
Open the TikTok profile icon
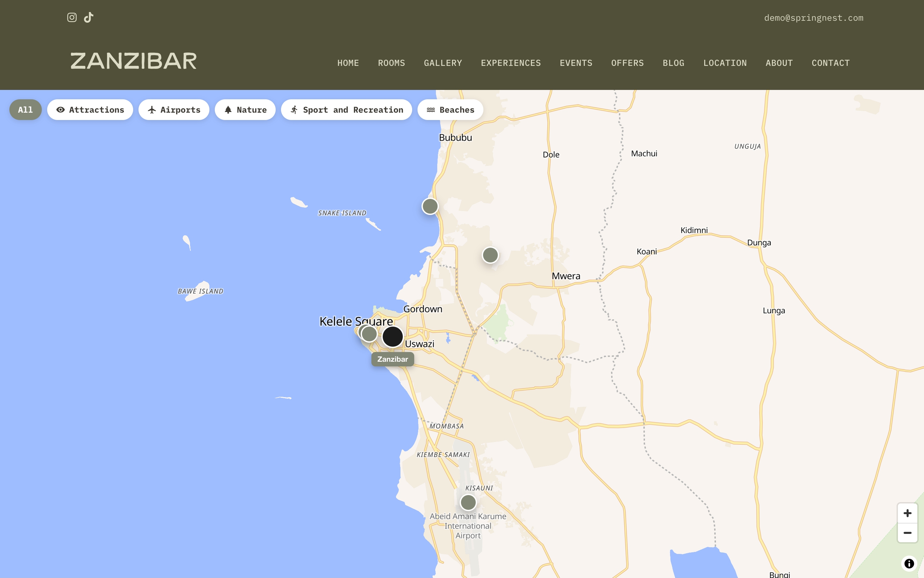(89, 18)
